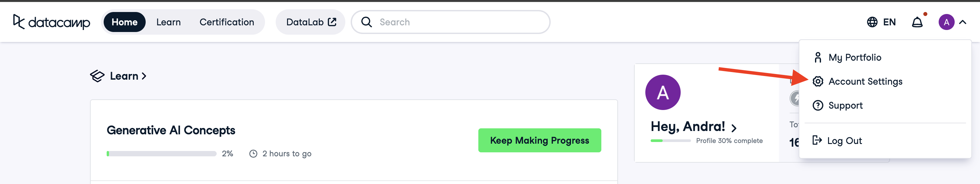This screenshot has height=184, width=980.
Task: Click the DataCamp logo
Action: tap(52, 22)
